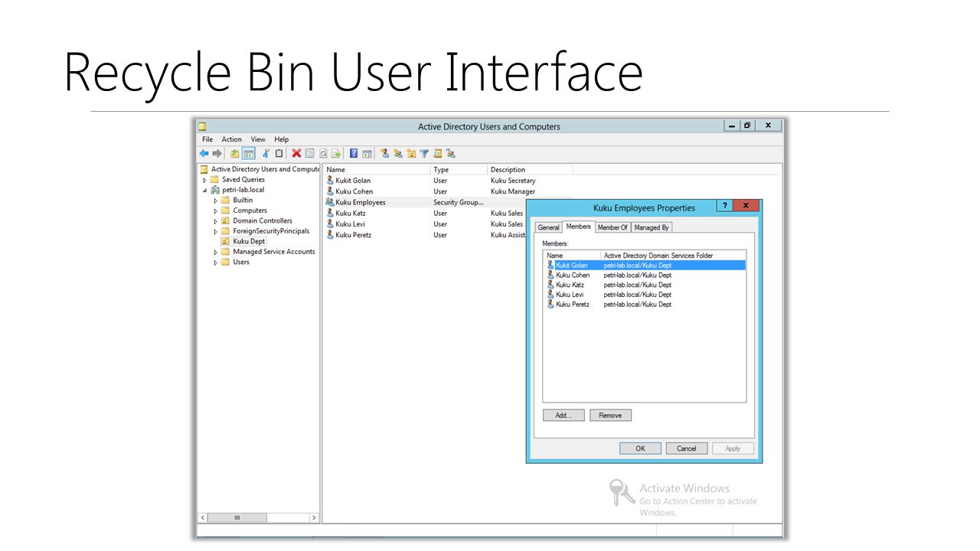Switch to the General tab
This screenshot has height=551, width=980.
point(548,227)
